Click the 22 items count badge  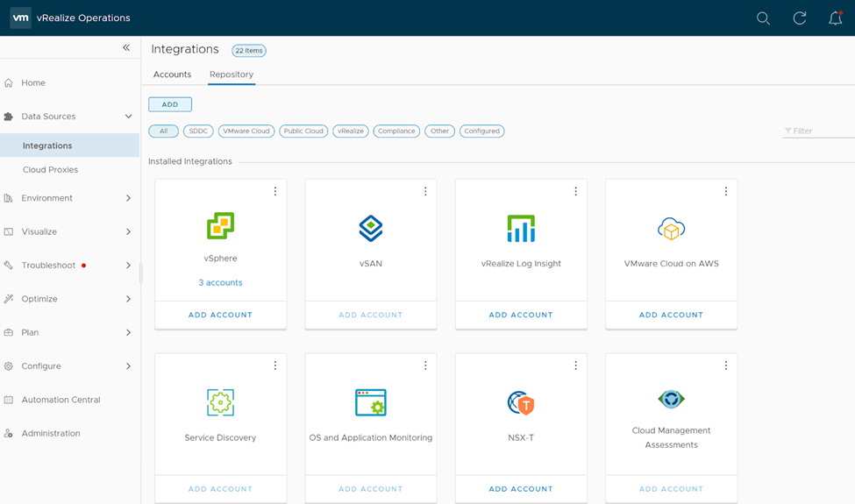249,51
